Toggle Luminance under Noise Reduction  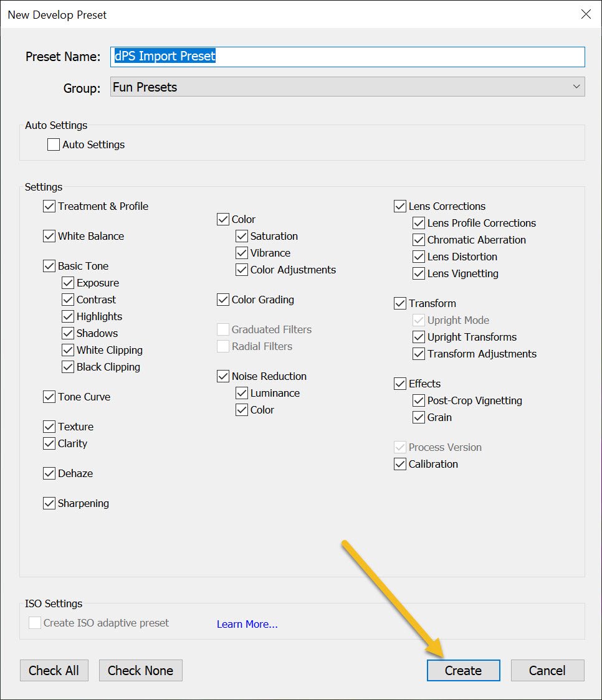(242, 393)
